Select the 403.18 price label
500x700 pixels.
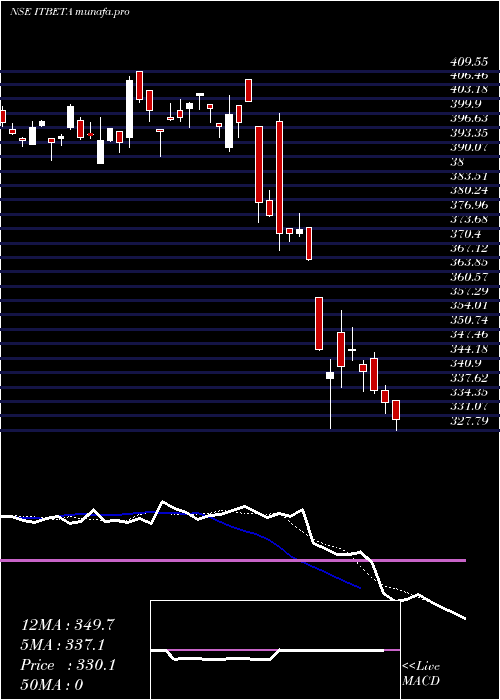click(468, 90)
